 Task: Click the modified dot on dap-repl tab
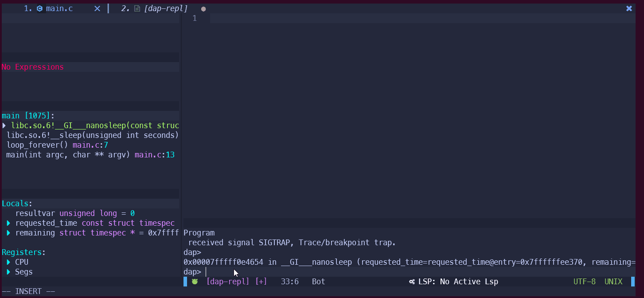203,9
